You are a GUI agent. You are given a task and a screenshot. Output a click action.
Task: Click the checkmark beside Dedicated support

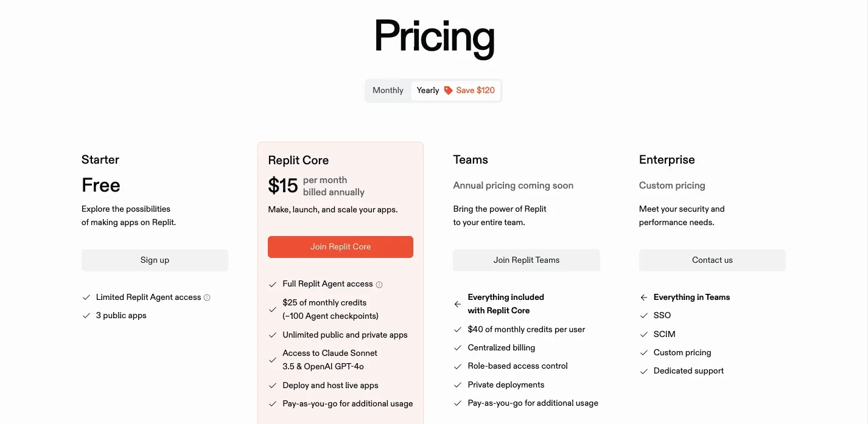pyautogui.click(x=643, y=370)
